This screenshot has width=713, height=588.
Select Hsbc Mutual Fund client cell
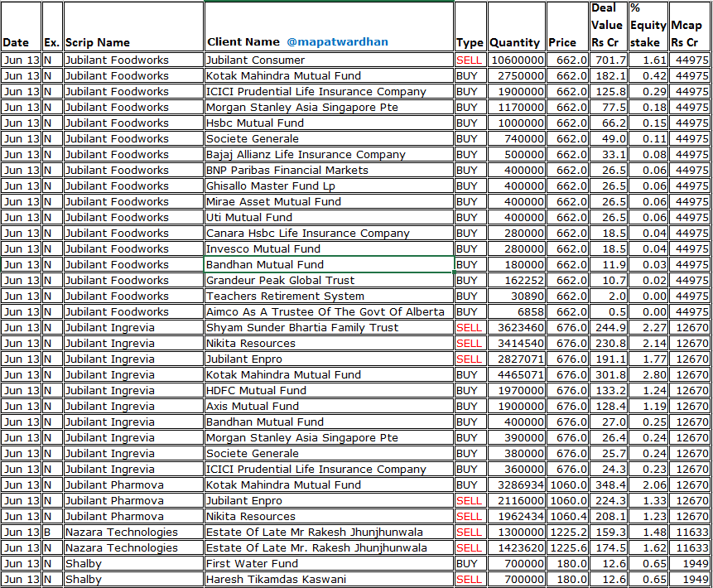pyautogui.click(x=330, y=123)
